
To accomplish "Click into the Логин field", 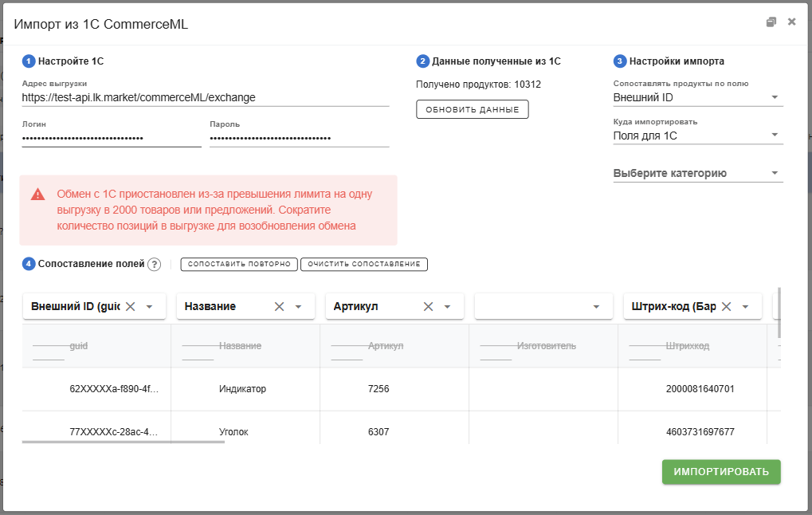I will click(x=112, y=139).
